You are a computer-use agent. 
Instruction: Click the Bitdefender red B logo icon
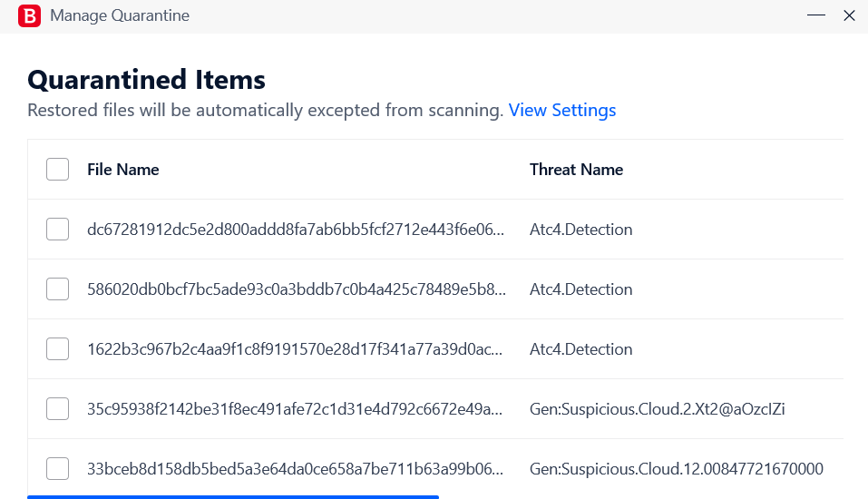29,15
